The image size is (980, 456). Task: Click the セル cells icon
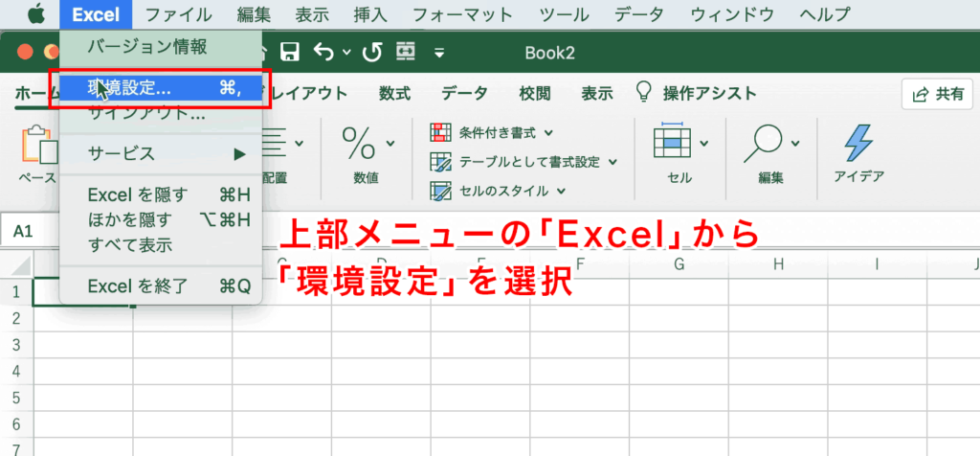(673, 142)
